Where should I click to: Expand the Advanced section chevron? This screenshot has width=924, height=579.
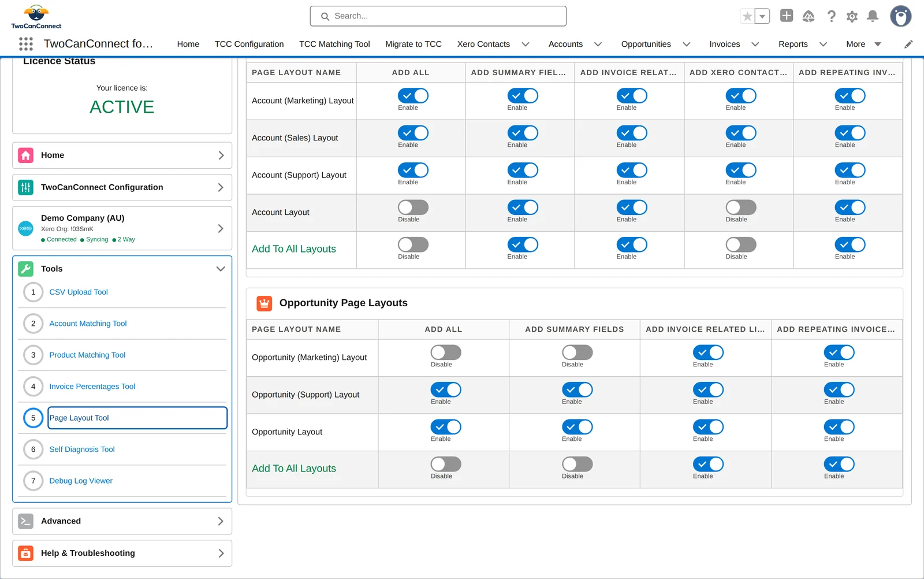(221, 521)
